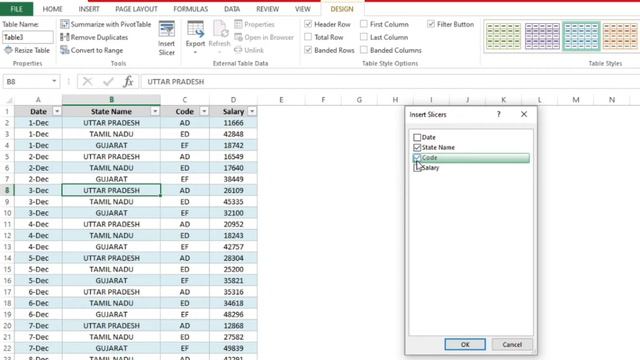
Task: Open the Date column filter dropdown
Action: pos(57,111)
